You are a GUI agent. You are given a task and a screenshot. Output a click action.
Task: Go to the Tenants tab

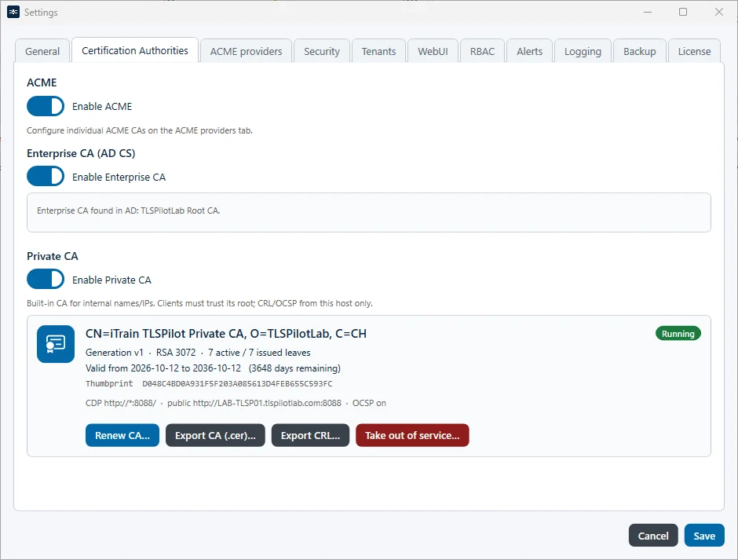378,51
